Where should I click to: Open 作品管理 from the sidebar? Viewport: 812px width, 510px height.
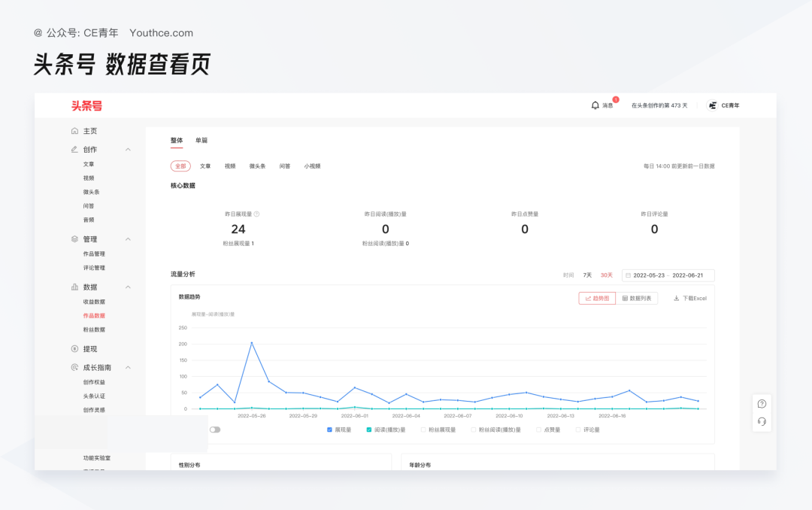[92, 253]
